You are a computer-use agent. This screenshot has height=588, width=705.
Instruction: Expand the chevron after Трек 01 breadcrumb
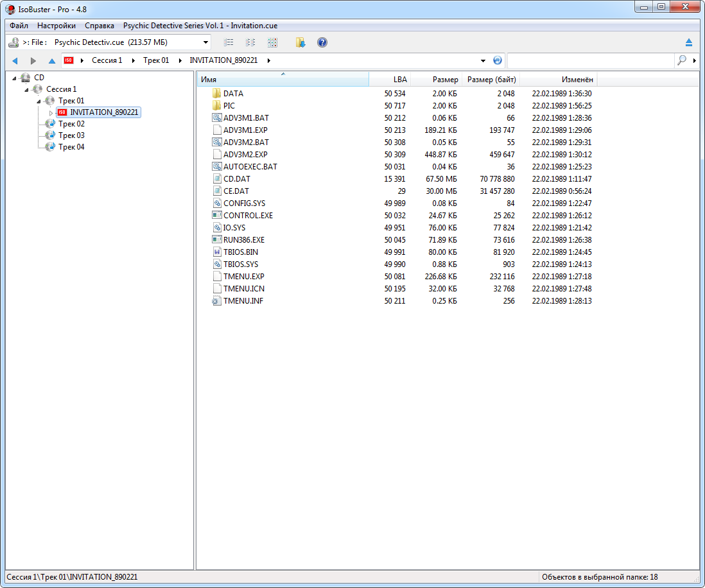(x=180, y=60)
